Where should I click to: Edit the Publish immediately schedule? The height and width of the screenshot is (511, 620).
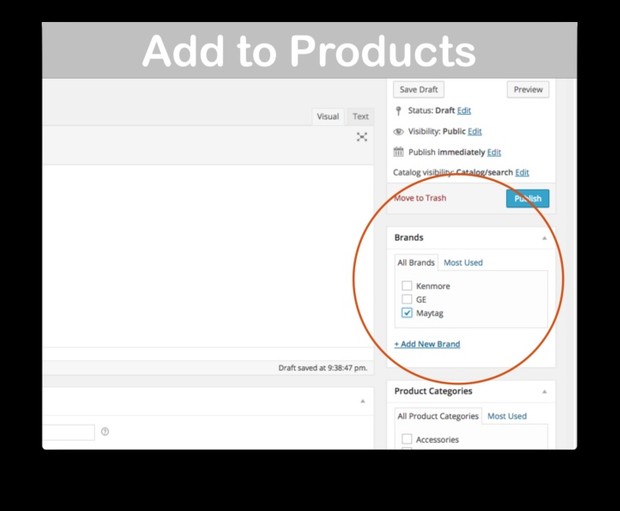coord(494,152)
